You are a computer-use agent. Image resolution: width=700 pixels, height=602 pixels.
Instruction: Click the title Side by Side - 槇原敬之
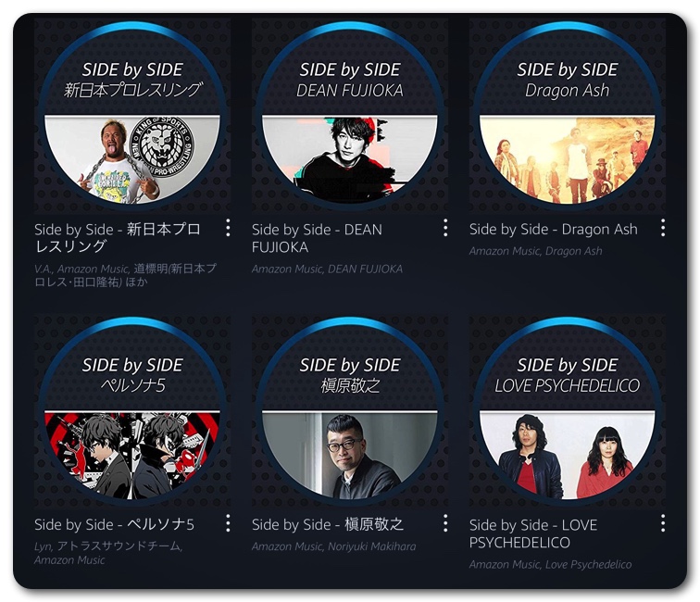point(328,524)
